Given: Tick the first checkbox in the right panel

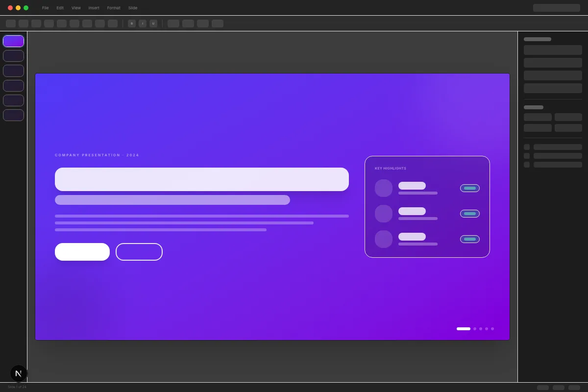Looking at the screenshot, I should [x=527, y=147].
